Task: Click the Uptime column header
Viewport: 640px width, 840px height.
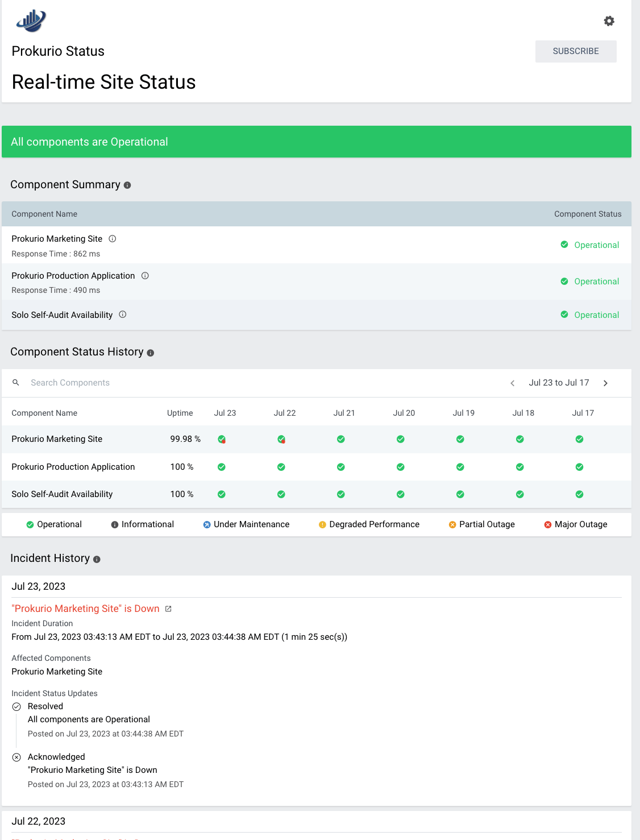Action: click(180, 413)
